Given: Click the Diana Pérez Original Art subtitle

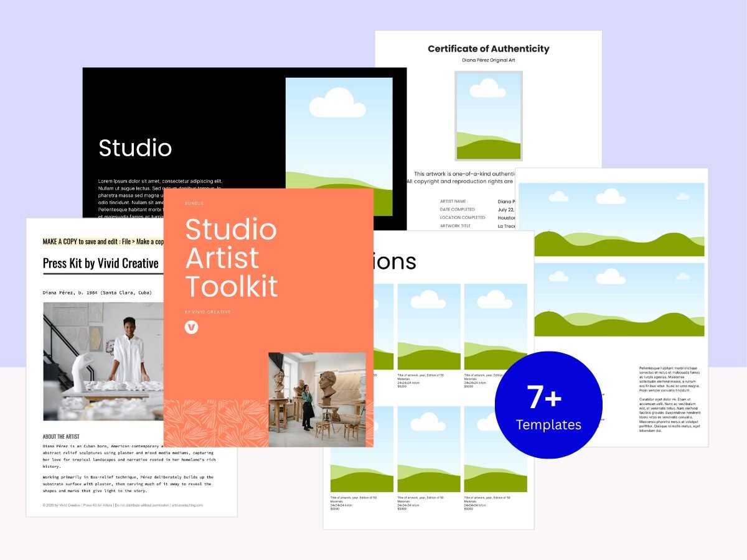Looking at the screenshot, I should [488, 60].
